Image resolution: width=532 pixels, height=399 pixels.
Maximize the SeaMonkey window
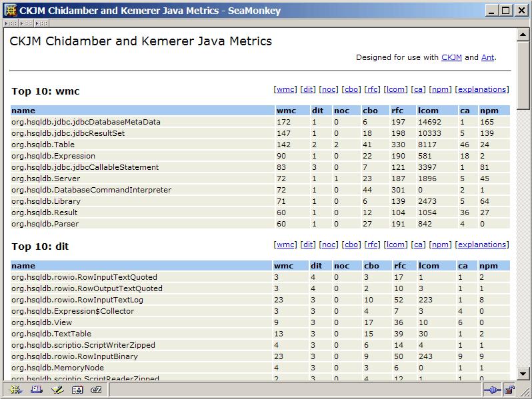coord(505,11)
